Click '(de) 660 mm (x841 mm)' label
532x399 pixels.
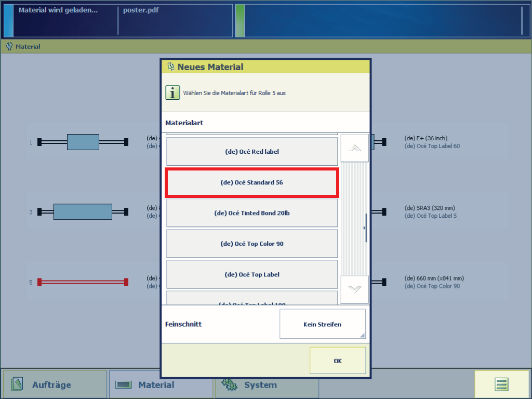pyautogui.click(x=434, y=278)
